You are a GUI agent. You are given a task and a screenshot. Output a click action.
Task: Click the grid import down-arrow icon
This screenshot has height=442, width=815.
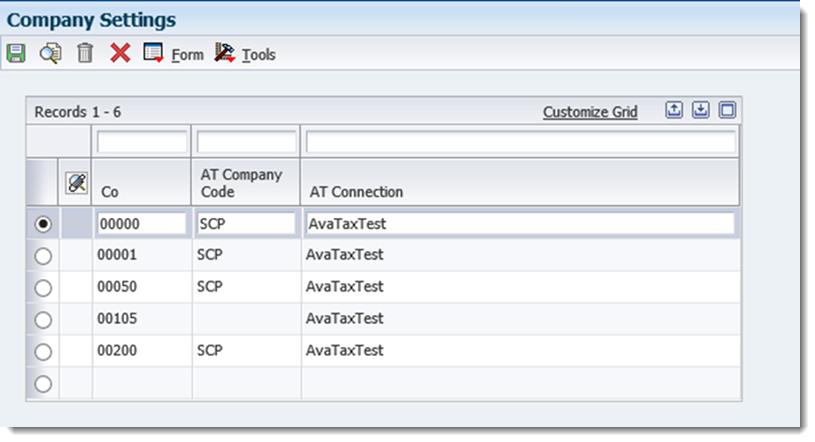click(x=701, y=111)
